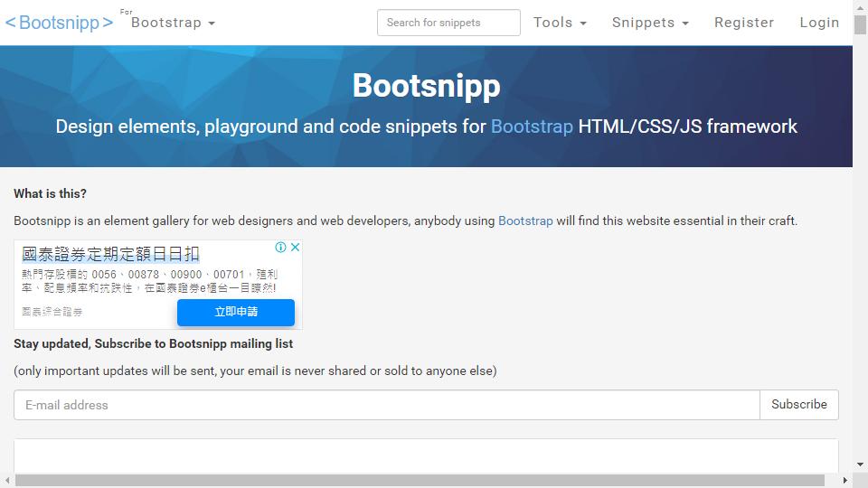Open the ad info icon
The height and width of the screenshot is (488, 868).
point(280,248)
